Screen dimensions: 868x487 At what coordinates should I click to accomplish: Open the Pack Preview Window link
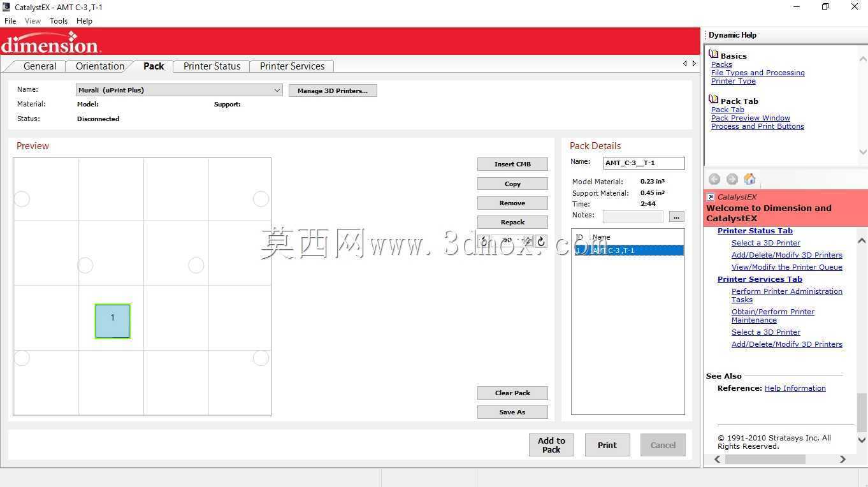751,118
